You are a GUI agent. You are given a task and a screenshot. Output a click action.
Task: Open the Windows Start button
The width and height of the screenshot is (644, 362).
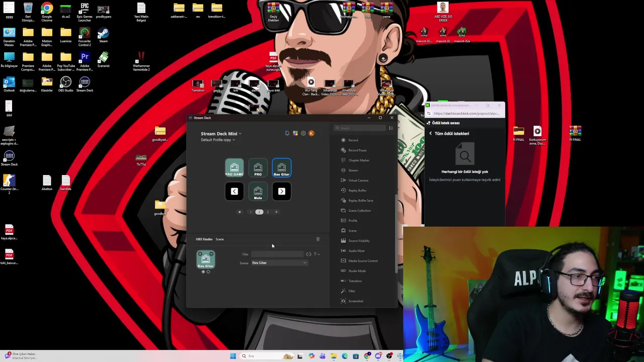click(233, 356)
